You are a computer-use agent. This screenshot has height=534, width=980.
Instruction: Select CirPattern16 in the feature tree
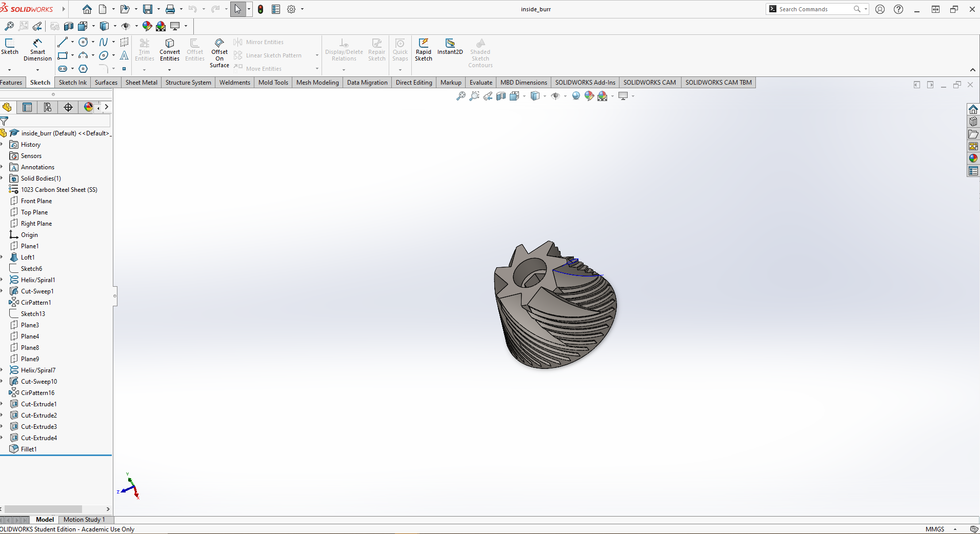coord(37,393)
